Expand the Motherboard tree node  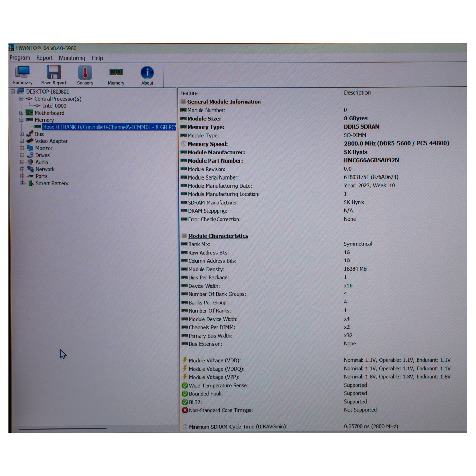tap(21, 113)
